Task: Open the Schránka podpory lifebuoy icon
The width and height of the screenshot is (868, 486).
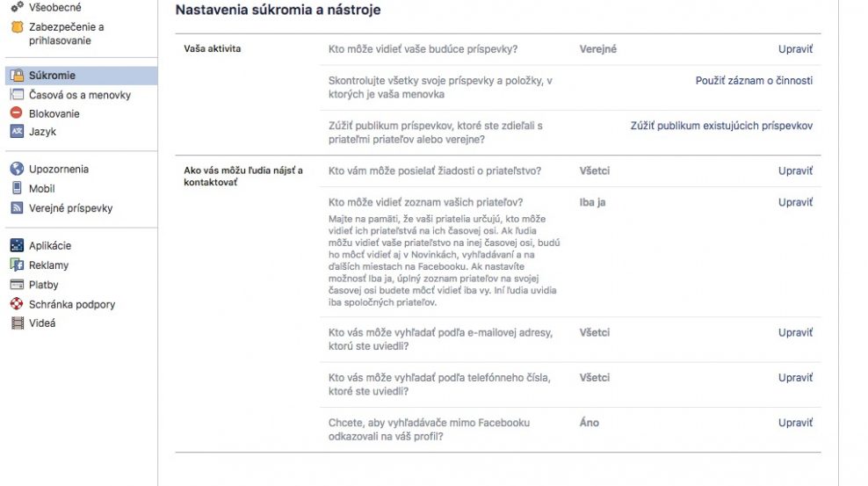Action: tap(18, 304)
